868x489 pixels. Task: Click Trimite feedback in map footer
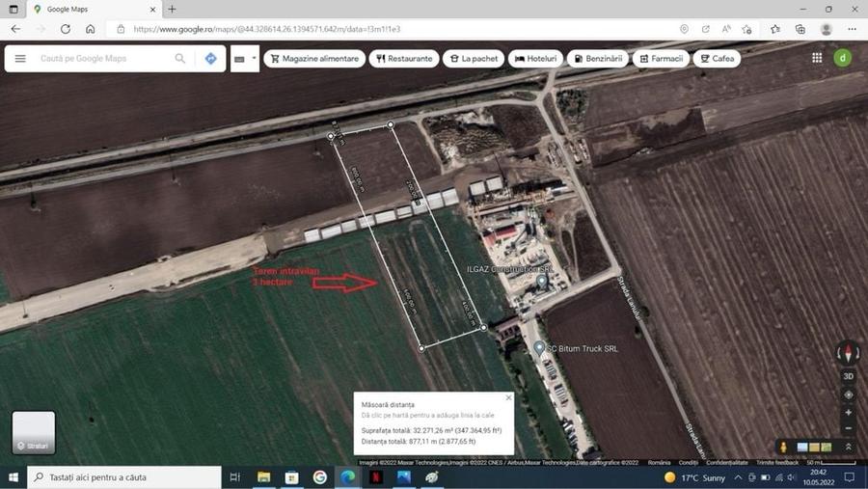777,462
